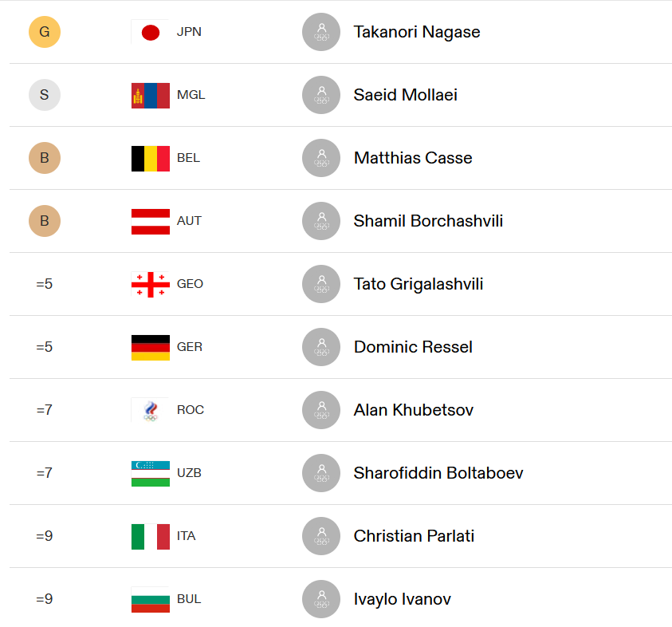This screenshot has width=672, height=627.
Task: Open Christian Parlati's athlete profile
Action: coord(414,536)
